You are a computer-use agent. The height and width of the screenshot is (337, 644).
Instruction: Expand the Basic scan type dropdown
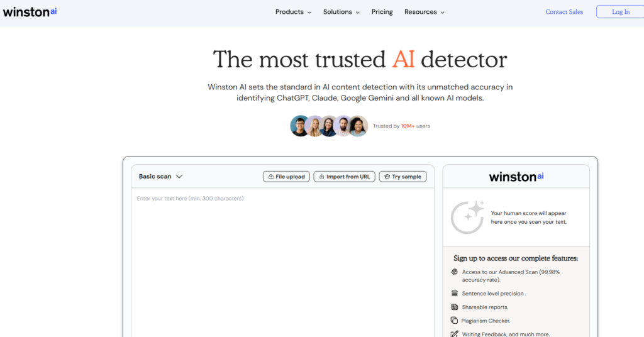(x=160, y=177)
